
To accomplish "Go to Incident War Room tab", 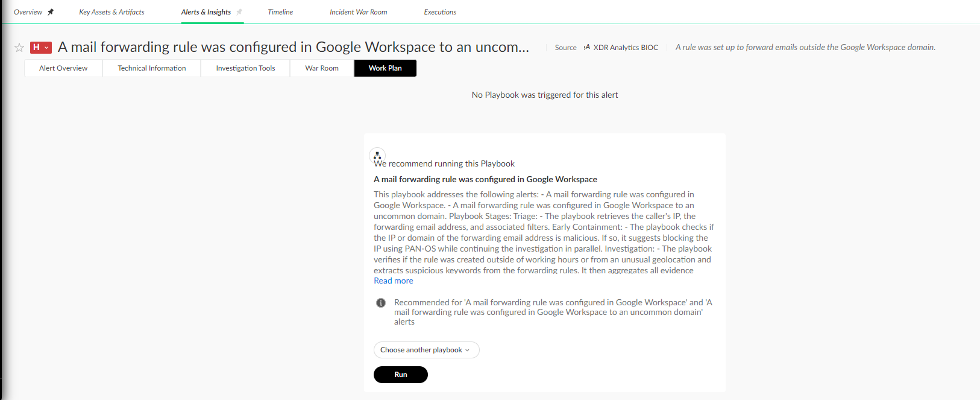I will 359,12.
